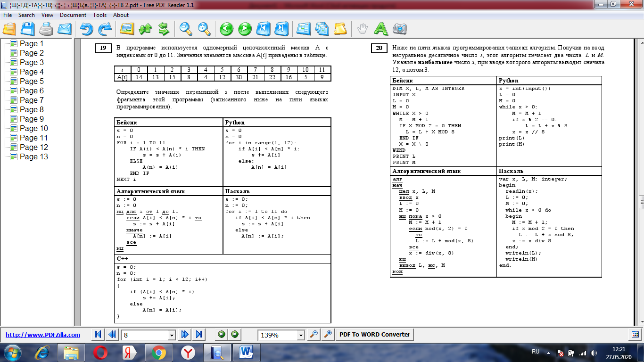Click the stacked sheets toolbar icon

(322, 29)
